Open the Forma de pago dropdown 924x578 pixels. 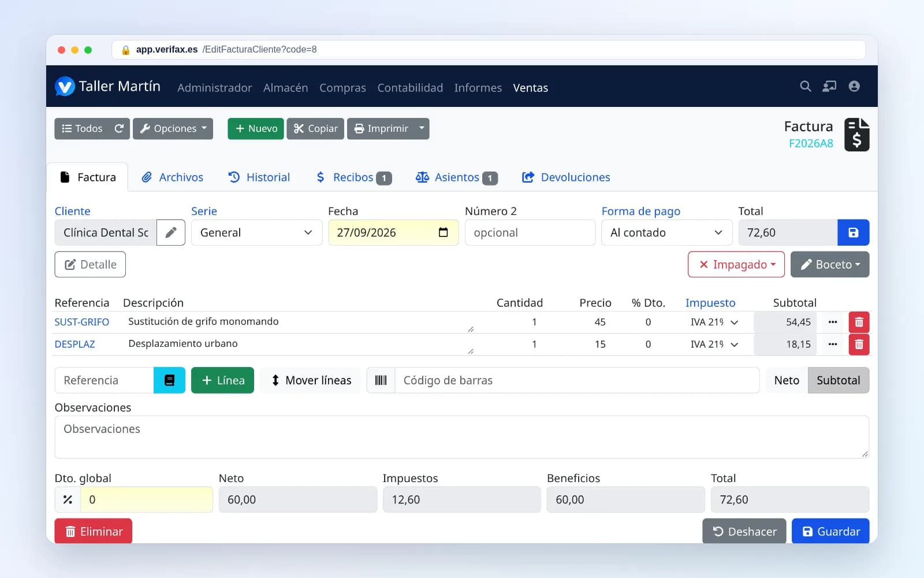(x=666, y=232)
